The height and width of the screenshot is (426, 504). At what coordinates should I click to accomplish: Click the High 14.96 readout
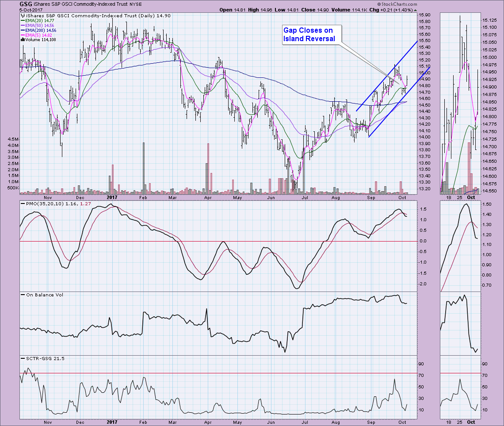260,10
